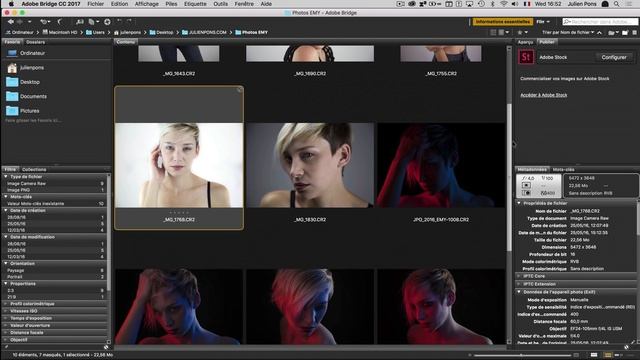Click the Ordinateur favorite icon
The height and width of the screenshot is (360, 640).
point(12,53)
